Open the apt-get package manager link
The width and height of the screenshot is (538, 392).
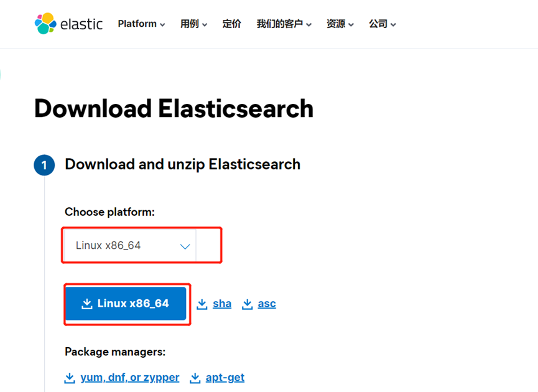225,377
